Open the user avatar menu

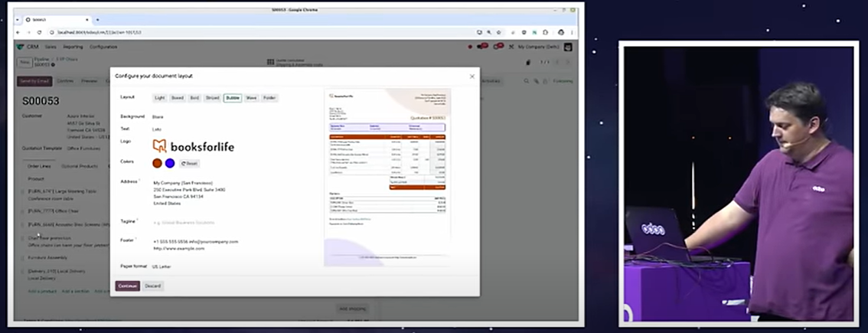click(567, 47)
